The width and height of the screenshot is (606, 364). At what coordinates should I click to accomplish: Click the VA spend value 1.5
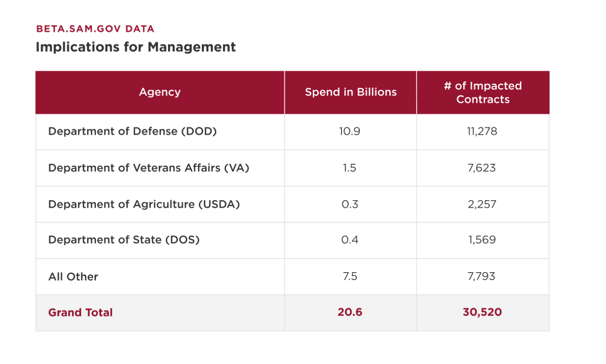[x=349, y=168]
